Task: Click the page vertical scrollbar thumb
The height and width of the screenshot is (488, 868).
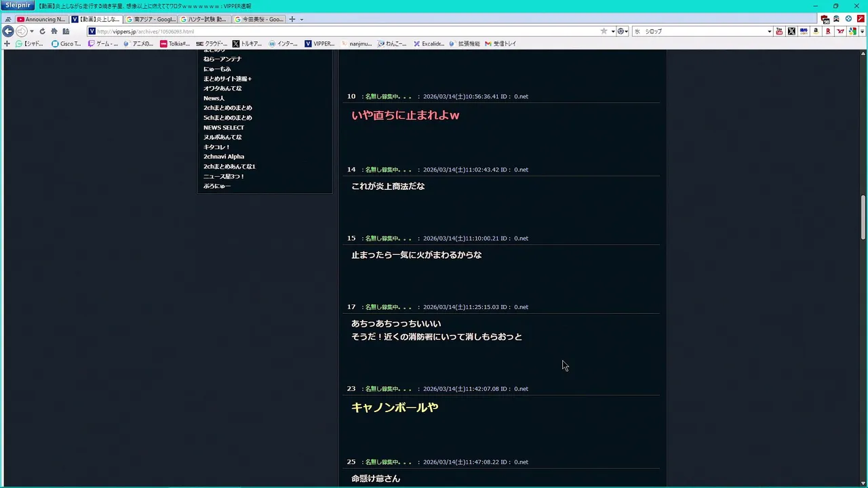Action: (863, 217)
